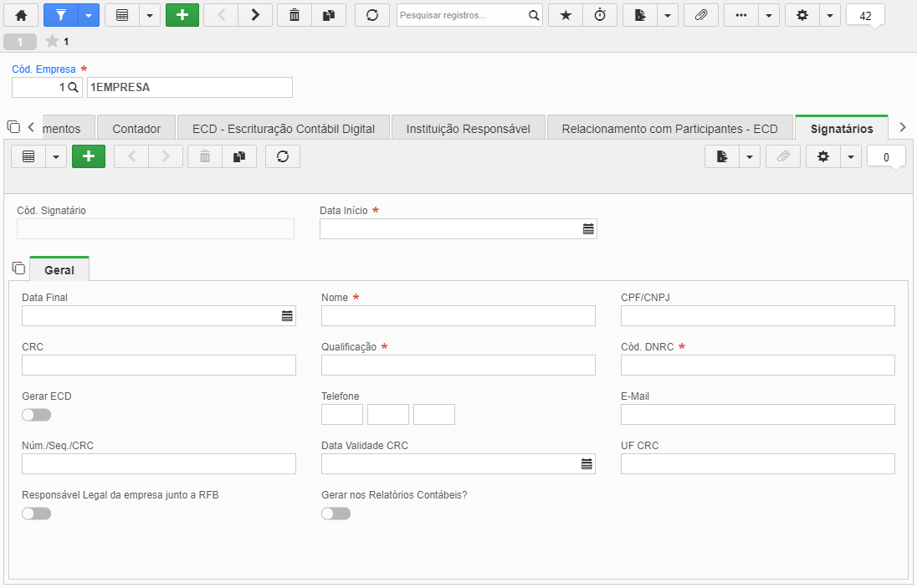Screen dimensions: 917x588
Task: Switch Signatários panel to grid view
Action: coord(28,156)
